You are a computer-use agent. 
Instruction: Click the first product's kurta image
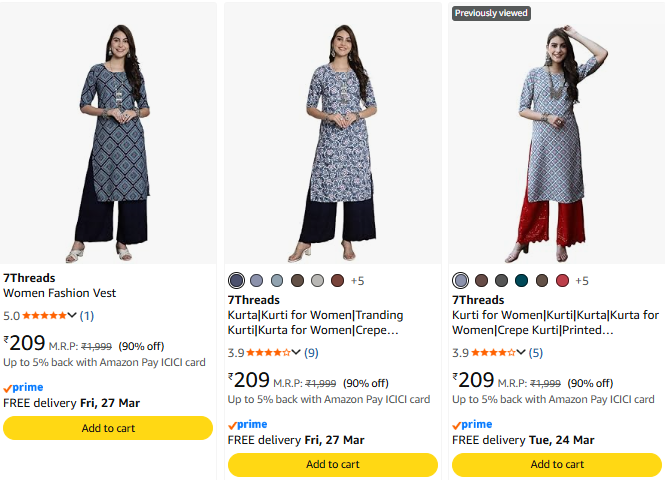tap(108, 140)
